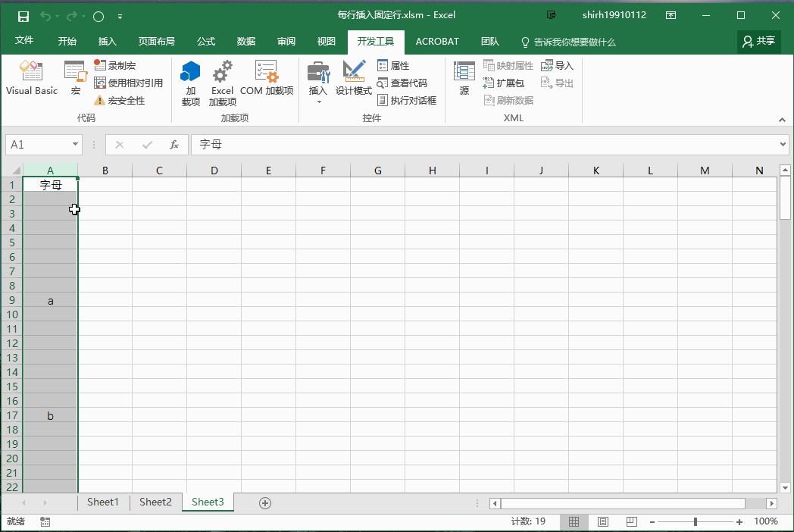Image resolution: width=794 pixels, height=532 pixels.
Task: Cancel entry with formula bar X
Action: [x=120, y=145]
